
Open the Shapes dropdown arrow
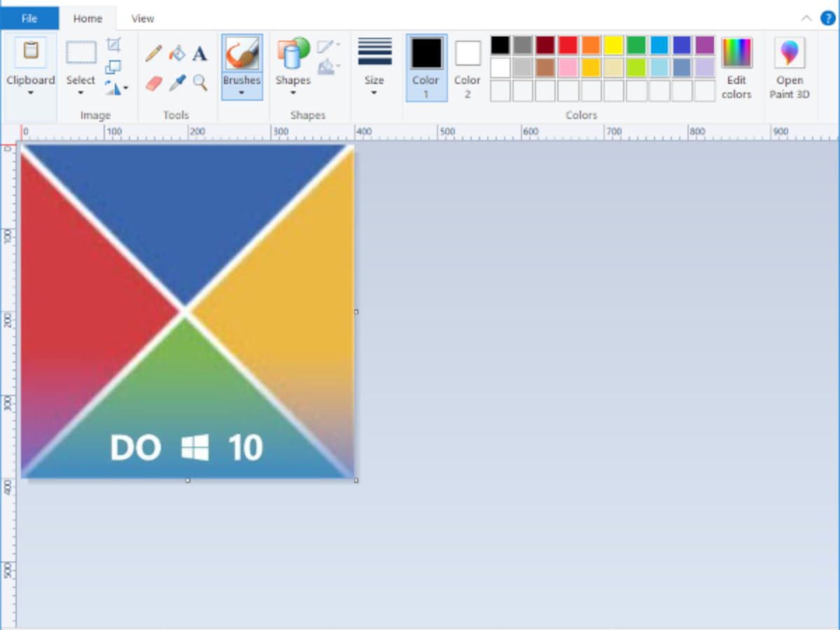point(293,93)
